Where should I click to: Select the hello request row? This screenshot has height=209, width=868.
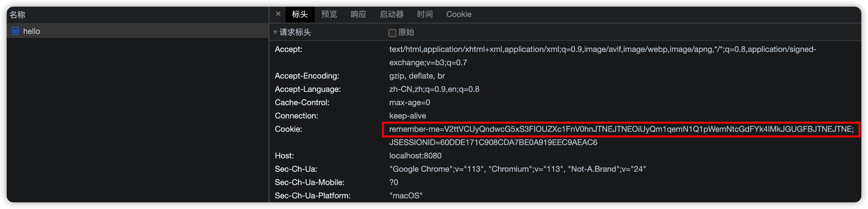pyautogui.click(x=137, y=31)
